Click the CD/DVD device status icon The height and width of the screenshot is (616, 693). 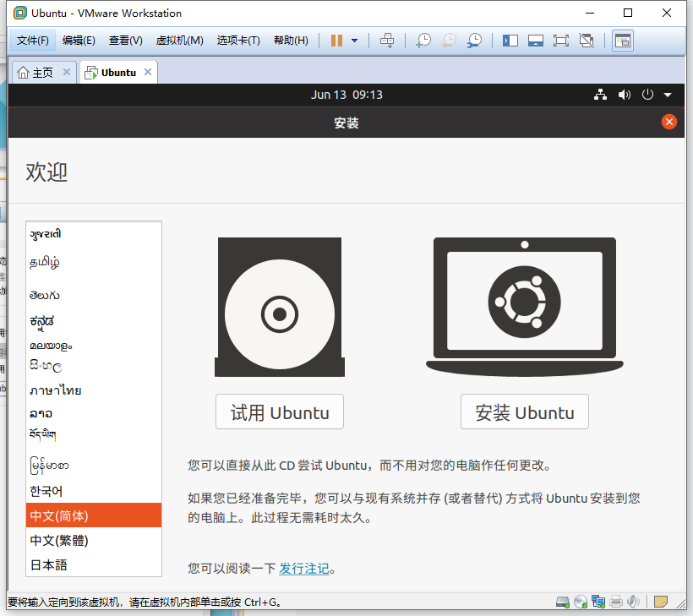click(x=581, y=602)
